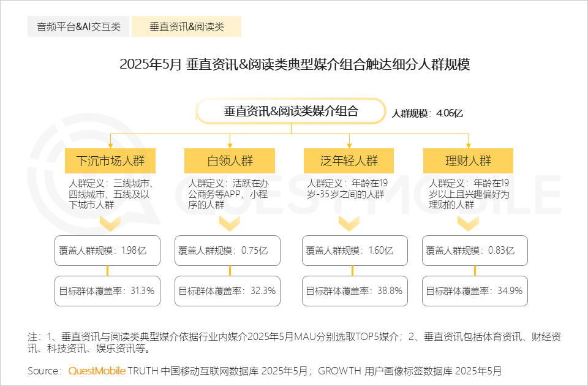
Task: Click the 白领人群 category box
Action: [230, 161]
